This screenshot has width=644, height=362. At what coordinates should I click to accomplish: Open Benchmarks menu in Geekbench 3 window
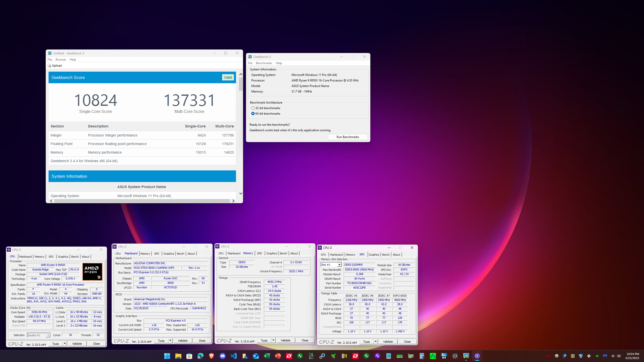(264, 63)
